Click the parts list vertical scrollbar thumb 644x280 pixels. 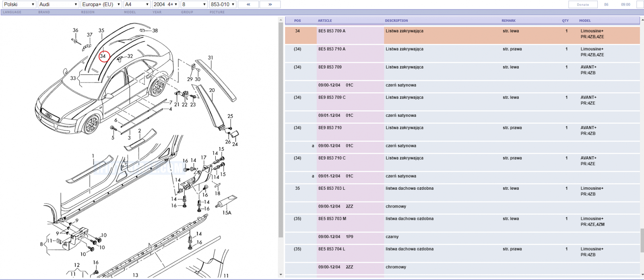point(642,241)
